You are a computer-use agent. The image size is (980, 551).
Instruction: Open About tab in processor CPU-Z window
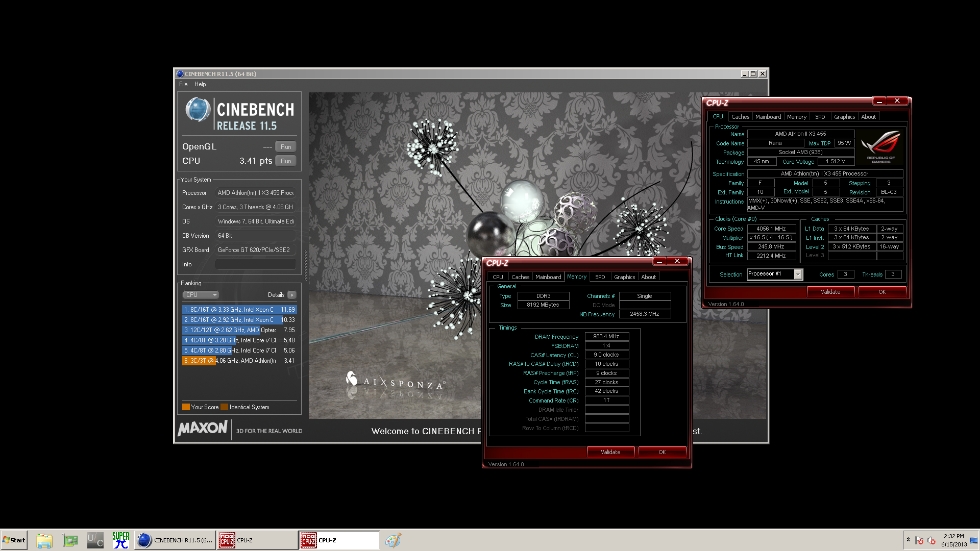point(869,117)
